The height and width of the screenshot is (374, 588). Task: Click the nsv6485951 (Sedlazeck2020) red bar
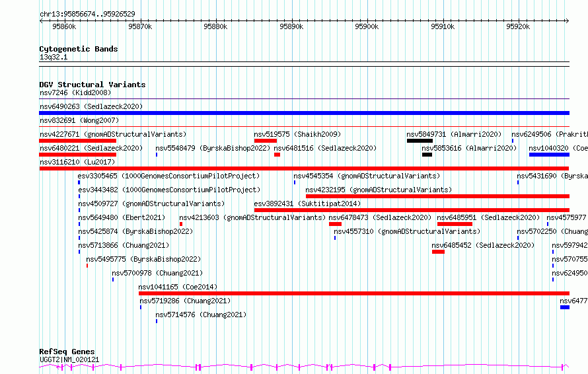455,224
